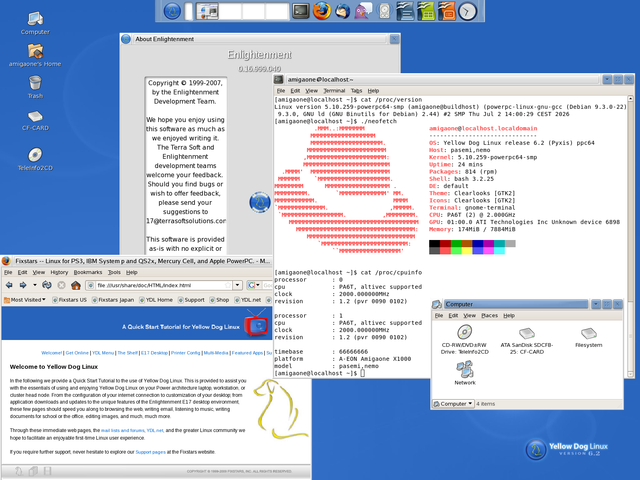Click the Firefox address bar URL field
This screenshot has width=640, height=480.
[x=160, y=285]
